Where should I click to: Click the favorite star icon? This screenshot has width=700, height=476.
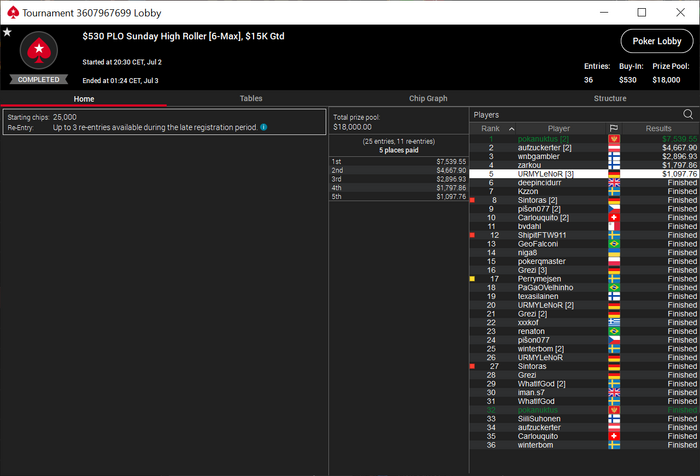click(7, 32)
